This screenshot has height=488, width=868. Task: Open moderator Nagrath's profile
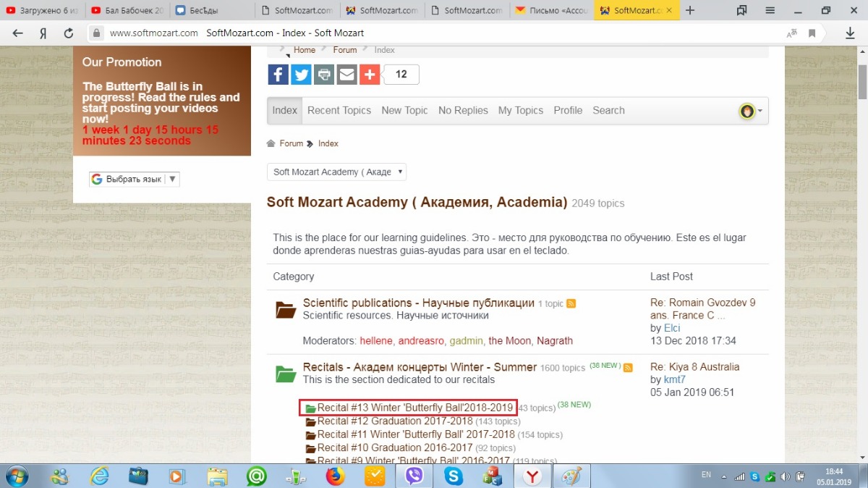coord(555,341)
